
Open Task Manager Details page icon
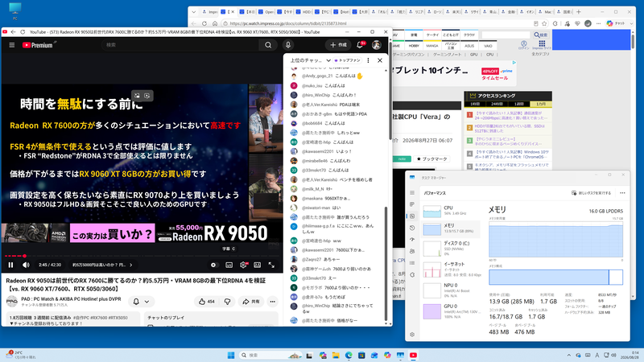412,263
